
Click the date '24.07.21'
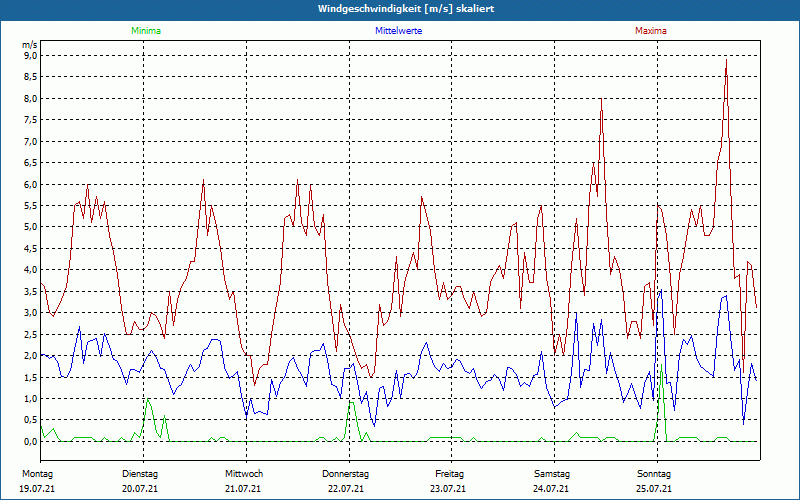pyautogui.click(x=551, y=489)
